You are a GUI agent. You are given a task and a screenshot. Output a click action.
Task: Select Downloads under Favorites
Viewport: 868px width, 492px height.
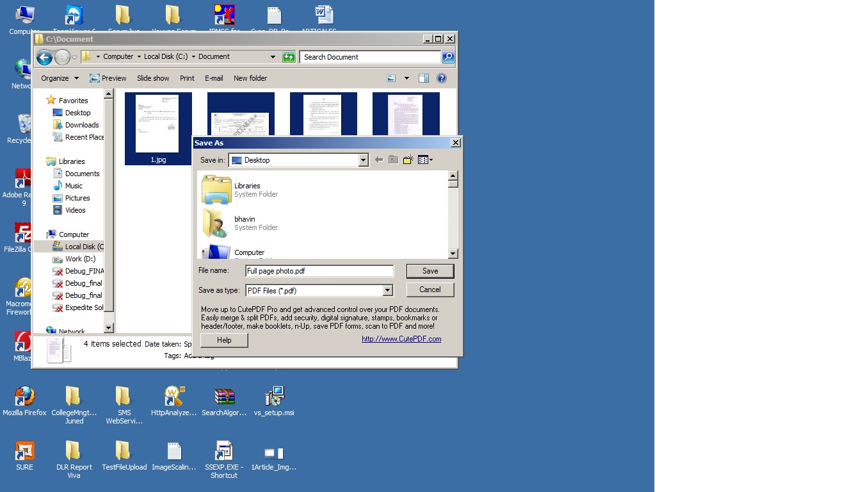pos(76,125)
